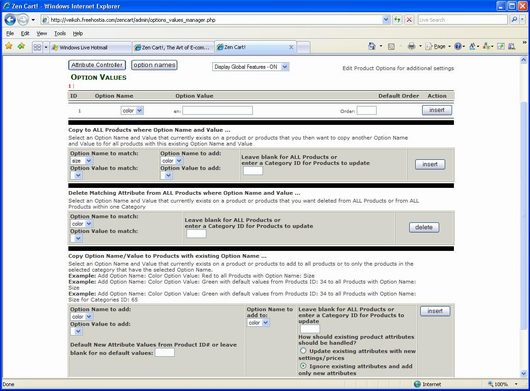Viewport: 530px width, 391px height.
Task: Stop loading with the red X icon
Action: pyautogui.click(x=409, y=20)
